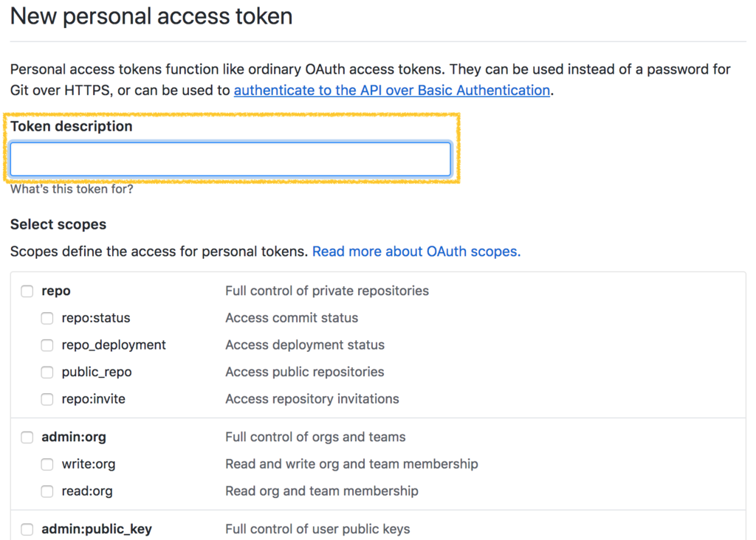The height and width of the screenshot is (540, 756).
Task: Follow the 'Read more about OAuth scopes' link
Action: 416,252
